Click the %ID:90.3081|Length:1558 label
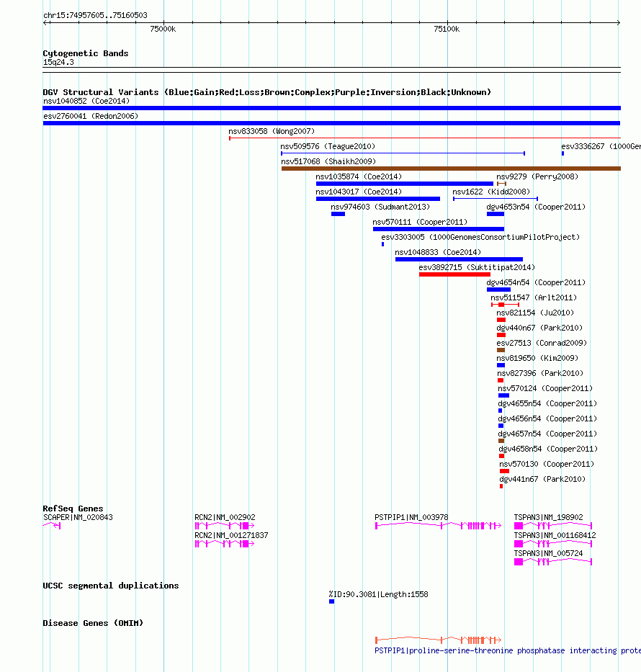Image resolution: width=641 pixels, height=672 pixels. 378,594
